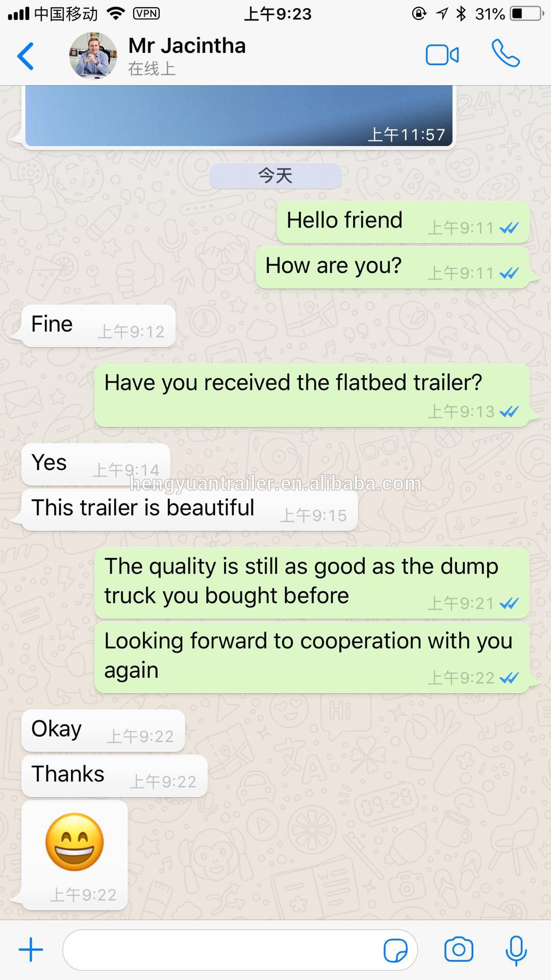
Task: Open Mr Jacintha's profile picture
Action: click(x=93, y=56)
